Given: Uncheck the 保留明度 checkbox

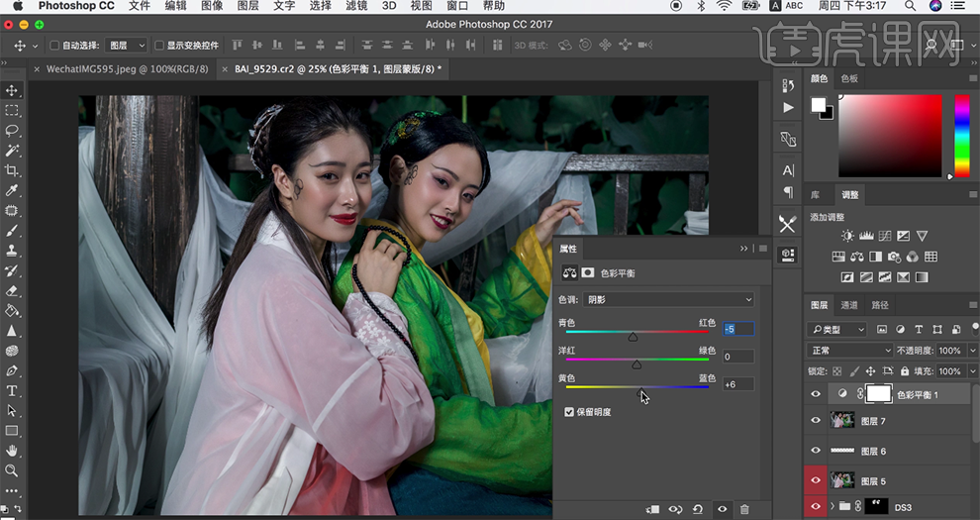Looking at the screenshot, I should pos(569,411).
